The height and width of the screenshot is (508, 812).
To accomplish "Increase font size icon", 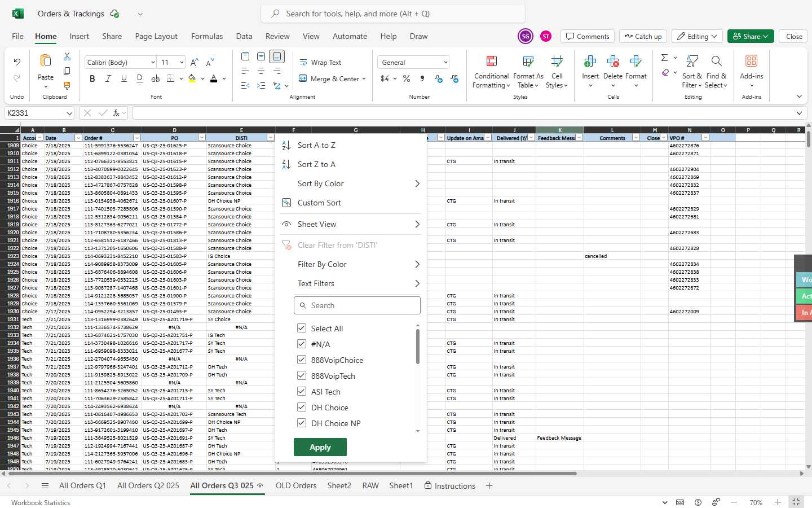I will point(195,62).
